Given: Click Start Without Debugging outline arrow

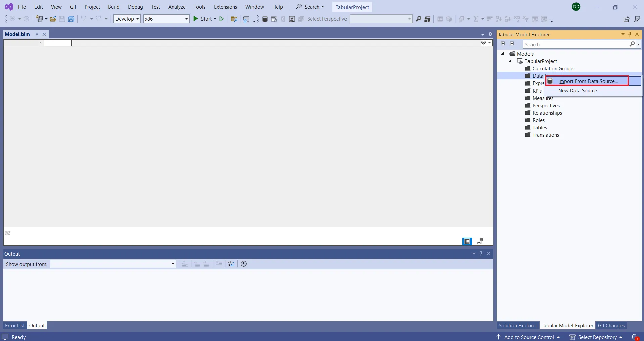Looking at the screenshot, I should point(222,19).
